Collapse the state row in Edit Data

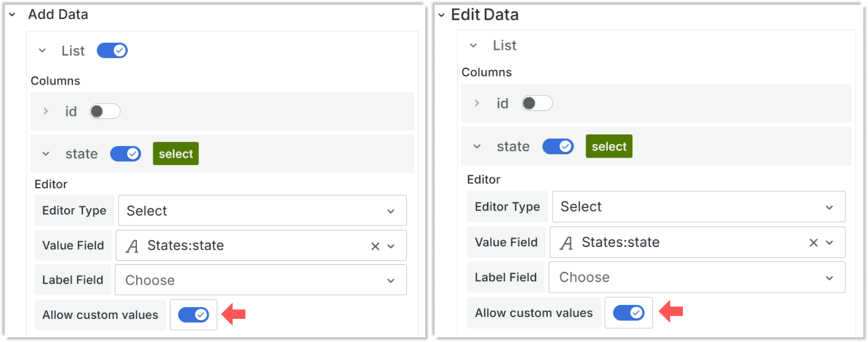click(x=478, y=146)
